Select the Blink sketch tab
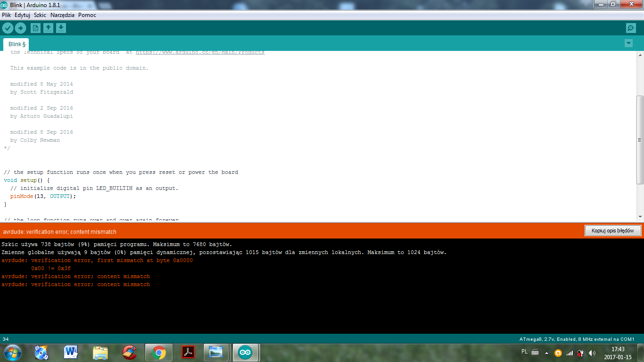Viewport: 644px width, 362px height. click(x=17, y=44)
